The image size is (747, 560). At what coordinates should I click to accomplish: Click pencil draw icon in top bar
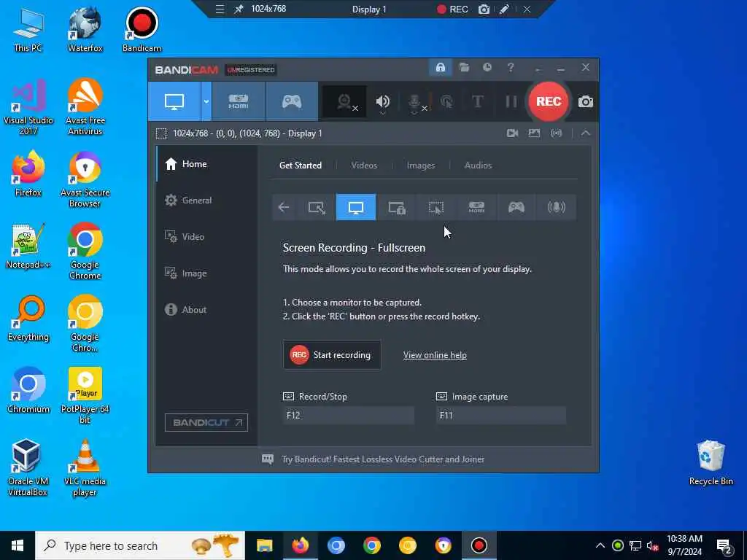[504, 9]
